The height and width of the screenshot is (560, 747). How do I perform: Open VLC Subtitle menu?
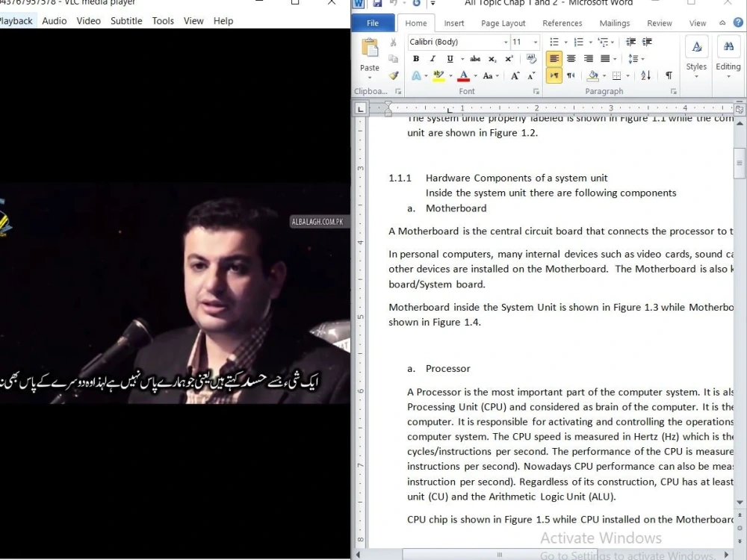pyautogui.click(x=126, y=21)
